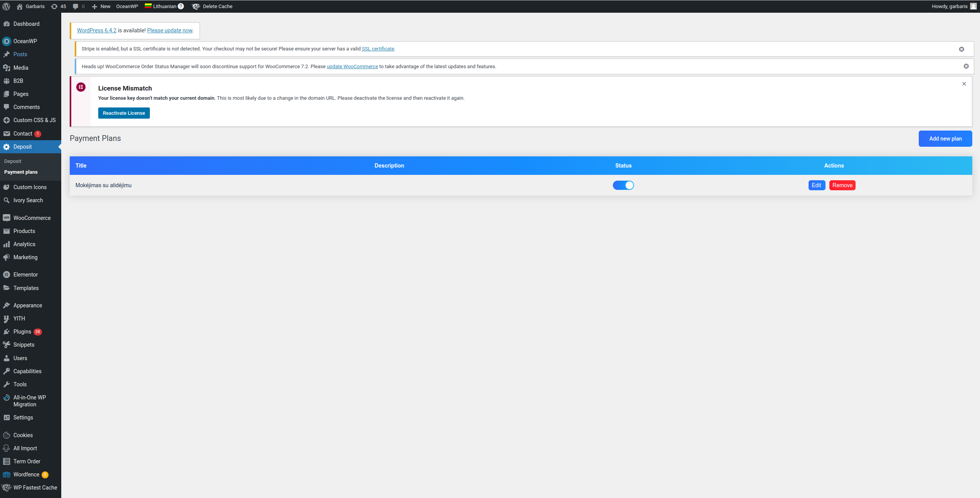Open the Tools menu
Screen dimensions: 980x498
30,384
